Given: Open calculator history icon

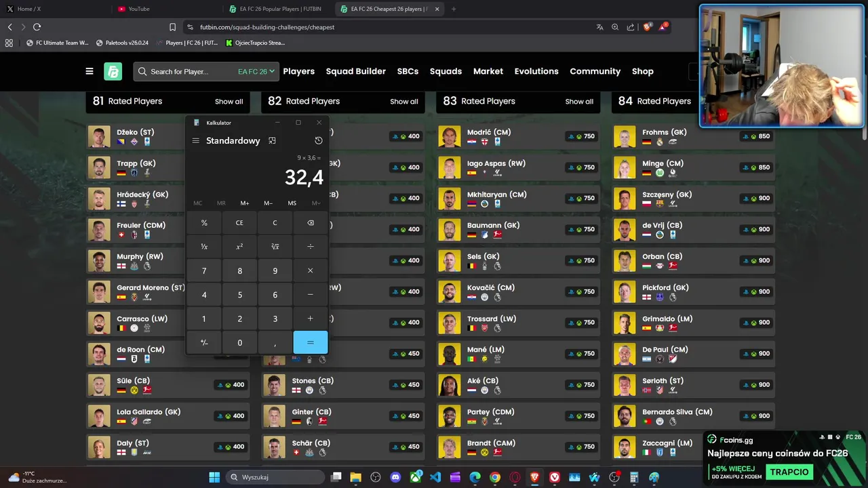Looking at the screenshot, I should pos(319,141).
